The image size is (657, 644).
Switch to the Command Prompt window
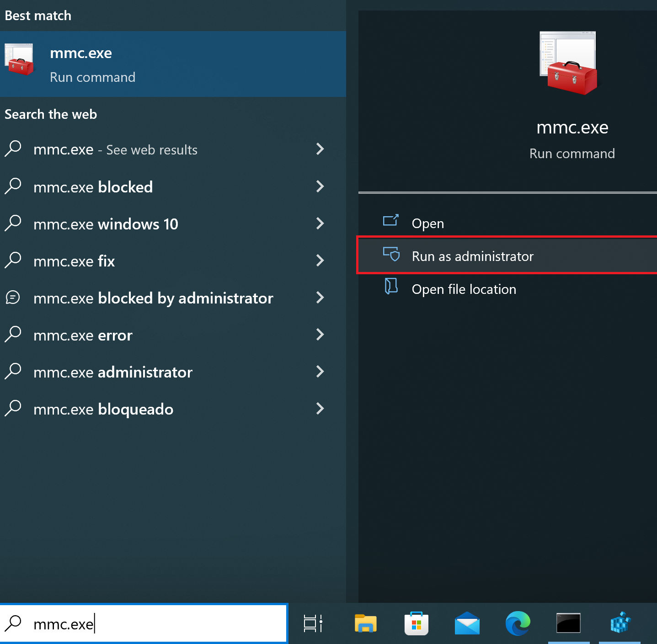[568, 623]
